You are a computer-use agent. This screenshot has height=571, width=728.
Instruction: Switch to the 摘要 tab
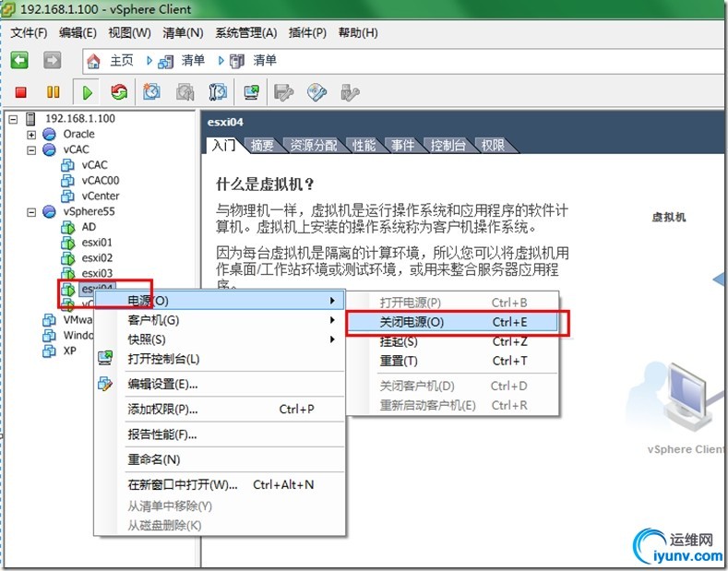click(x=262, y=146)
